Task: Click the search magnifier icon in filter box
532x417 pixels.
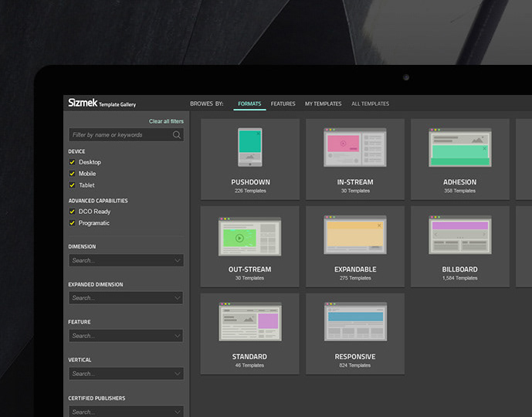Action: [176, 134]
